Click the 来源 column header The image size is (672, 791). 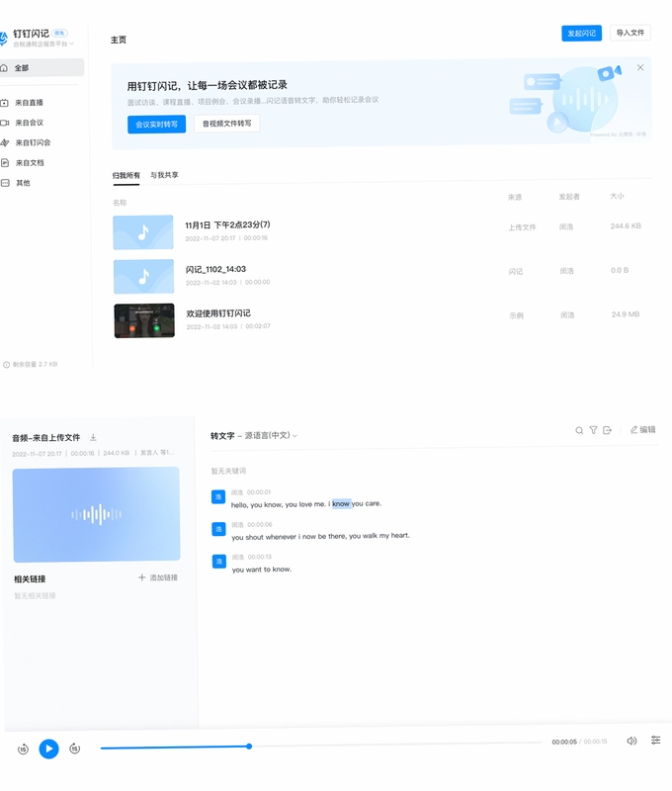tap(515, 197)
